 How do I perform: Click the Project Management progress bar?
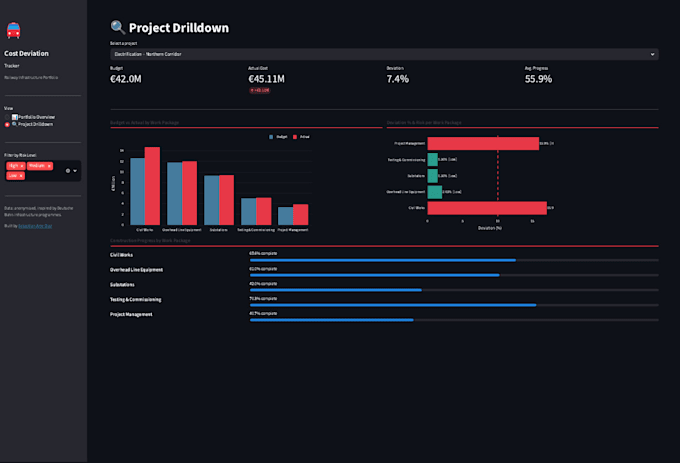[454, 320]
